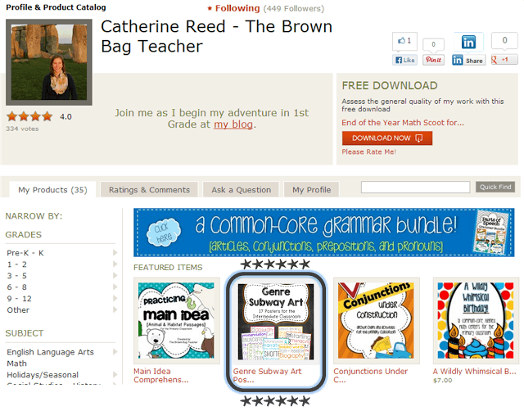Expand the 1 - 2 grade filter arrow
This screenshot has width=524, height=420.
(115, 264)
